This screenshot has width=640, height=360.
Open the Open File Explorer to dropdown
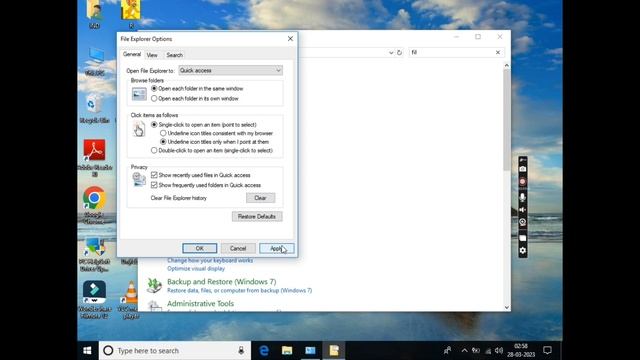click(231, 70)
